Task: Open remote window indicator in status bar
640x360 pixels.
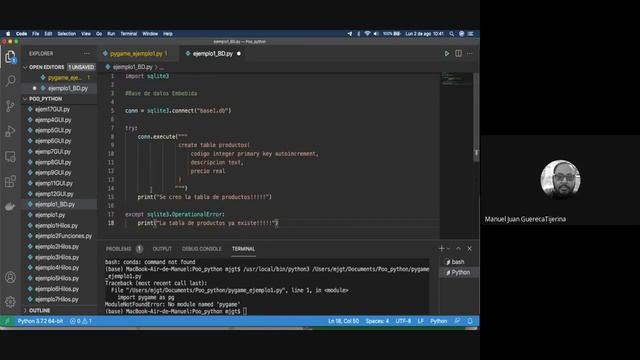Action: tap(7, 321)
